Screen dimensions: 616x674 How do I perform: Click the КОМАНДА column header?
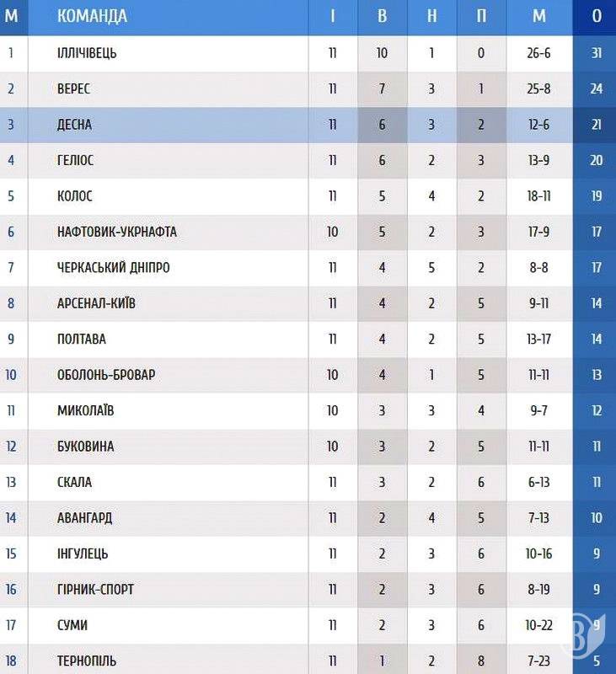pyautogui.click(x=93, y=16)
